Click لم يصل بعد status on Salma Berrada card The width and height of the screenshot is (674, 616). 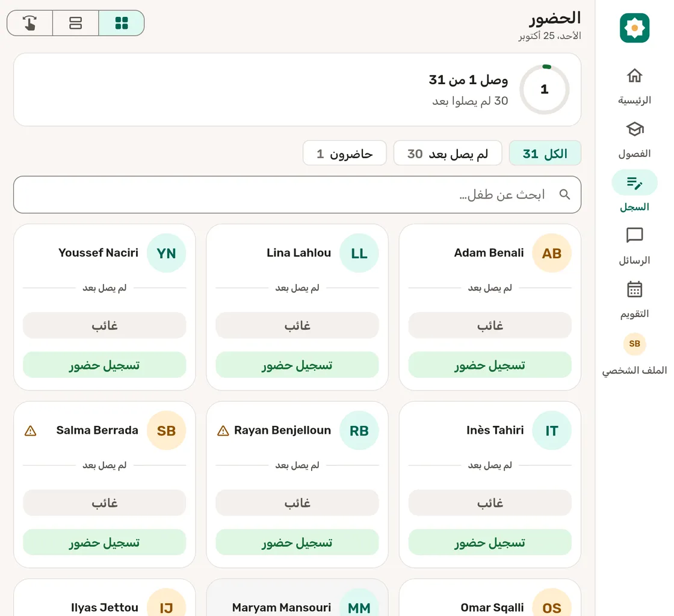pos(105,465)
